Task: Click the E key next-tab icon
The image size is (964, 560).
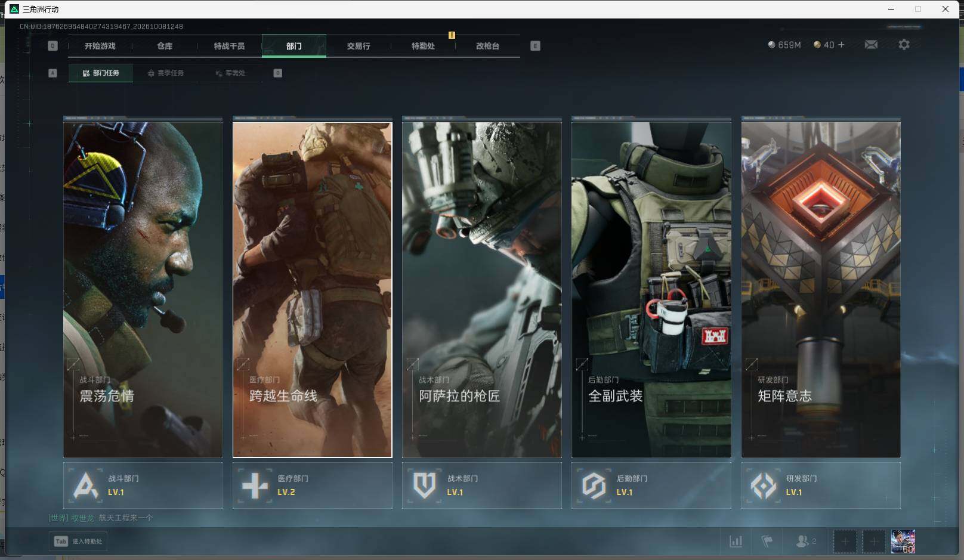Action: (535, 46)
